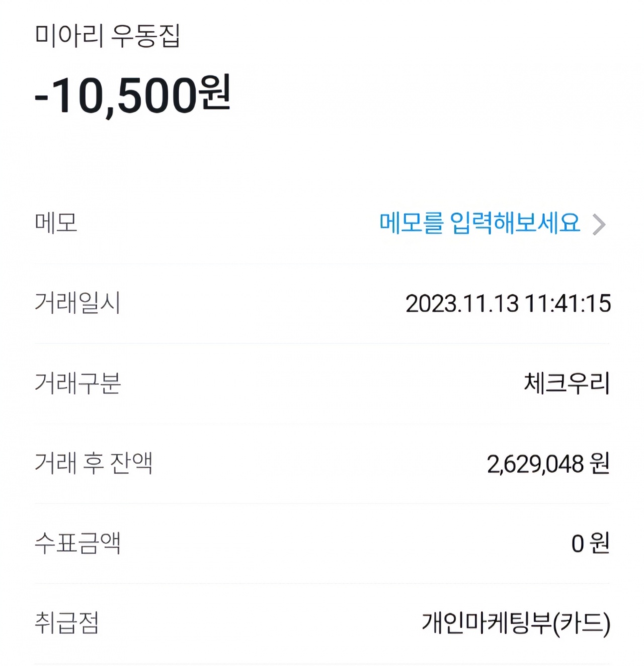This screenshot has width=644, height=666.
Task: Click the 거래일시 label
Action: tap(77, 303)
